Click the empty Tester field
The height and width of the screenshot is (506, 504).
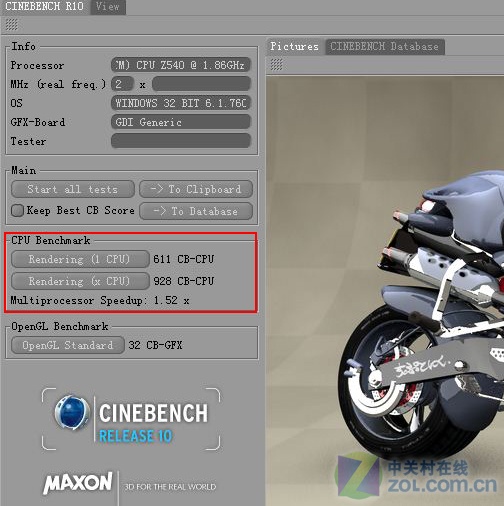pos(181,141)
